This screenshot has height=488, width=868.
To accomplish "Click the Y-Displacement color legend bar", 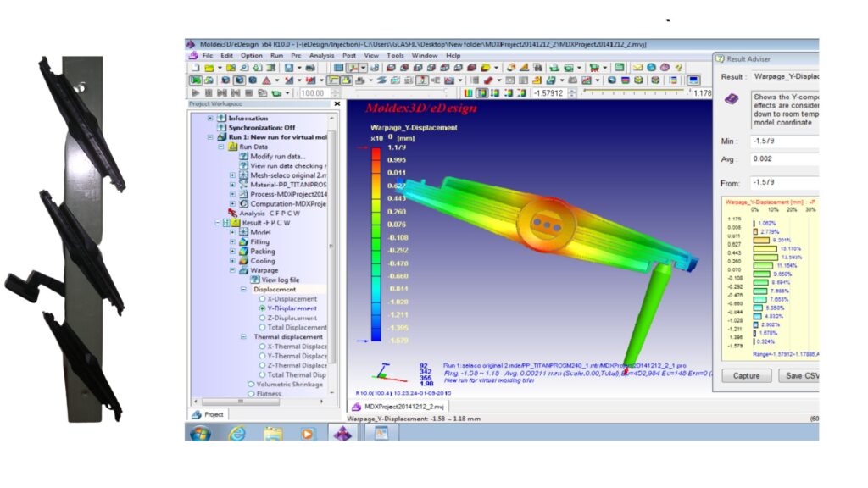I will 376,244.
